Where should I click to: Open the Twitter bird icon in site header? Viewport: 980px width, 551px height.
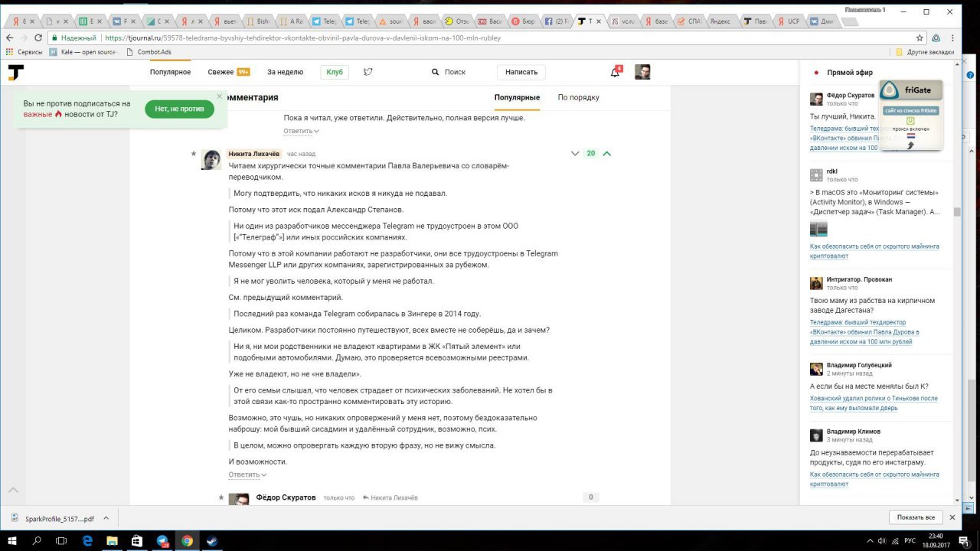(368, 72)
